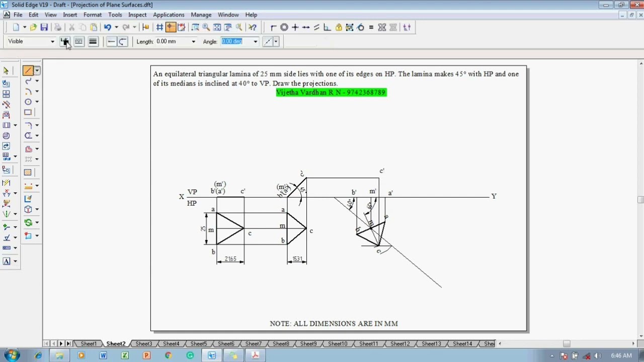Screen dimensions: 644x362
Task: Click the Fit view icon
Action: click(217, 27)
